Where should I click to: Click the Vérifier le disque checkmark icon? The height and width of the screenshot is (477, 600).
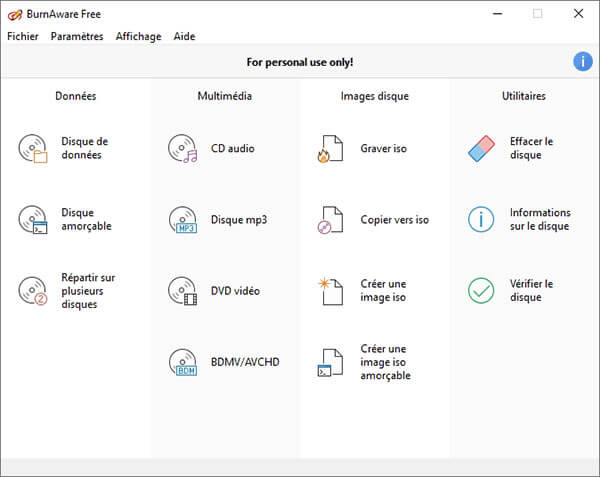coord(482,291)
